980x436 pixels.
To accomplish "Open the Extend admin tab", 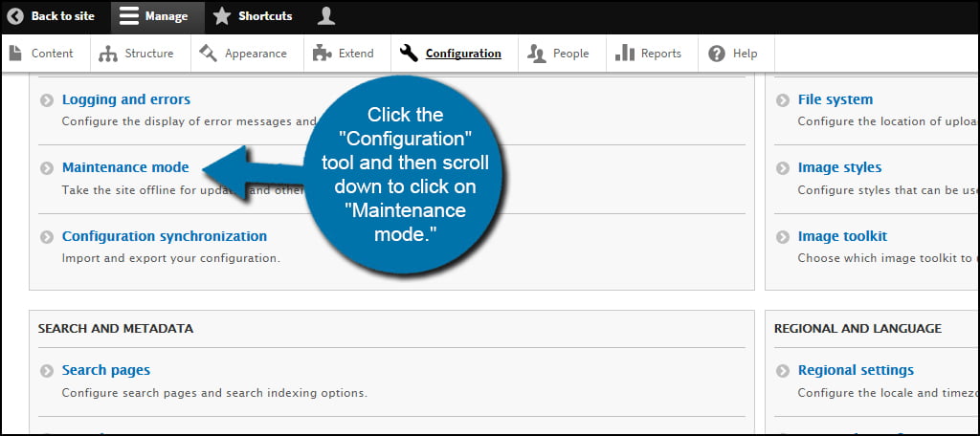I will point(356,54).
